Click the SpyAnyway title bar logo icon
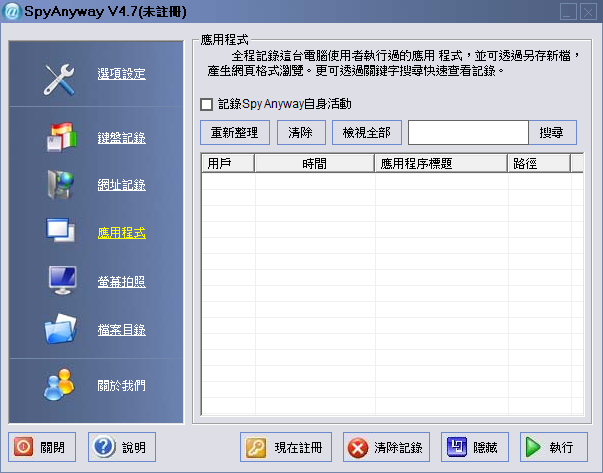Image resolution: width=603 pixels, height=473 pixels. click(x=12, y=11)
